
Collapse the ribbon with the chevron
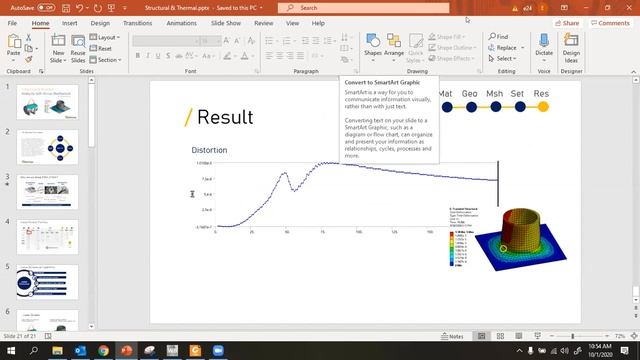click(633, 72)
